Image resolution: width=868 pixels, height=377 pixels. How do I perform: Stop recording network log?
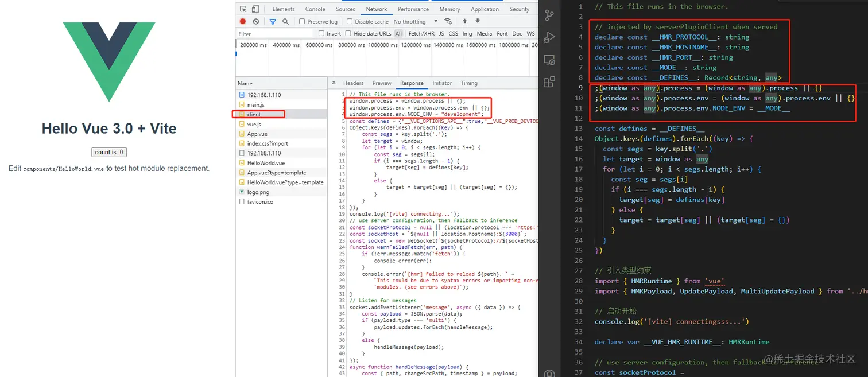tap(243, 22)
